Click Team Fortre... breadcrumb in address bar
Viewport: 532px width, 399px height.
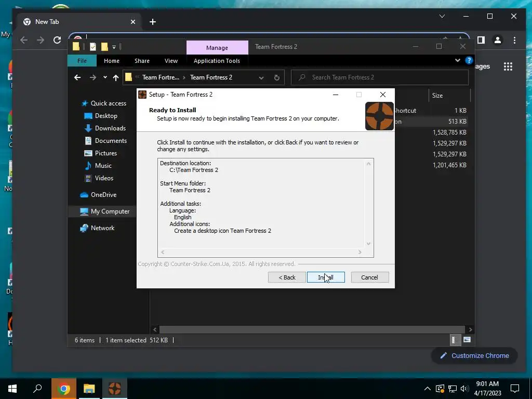click(161, 77)
